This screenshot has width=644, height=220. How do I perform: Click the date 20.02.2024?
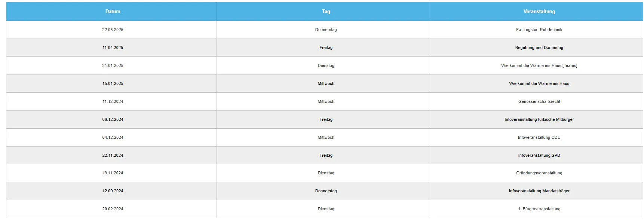[x=113, y=209]
